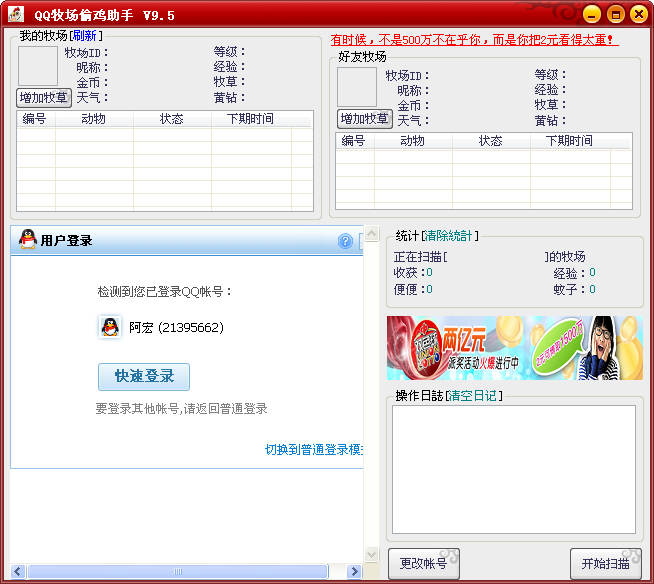Sort friend ranch table by 下期时间
The height and width of the screenshot is (584, 654).
(570, 141)
